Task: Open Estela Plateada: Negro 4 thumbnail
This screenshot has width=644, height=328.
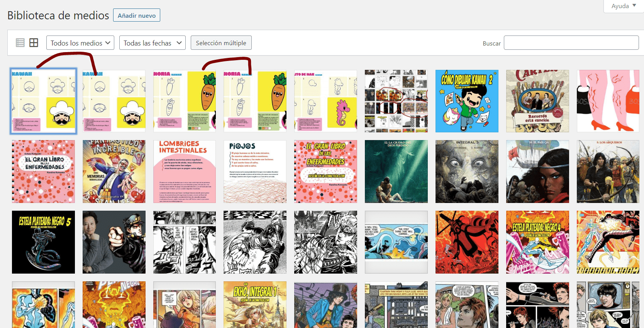Action: coord(537,242)
